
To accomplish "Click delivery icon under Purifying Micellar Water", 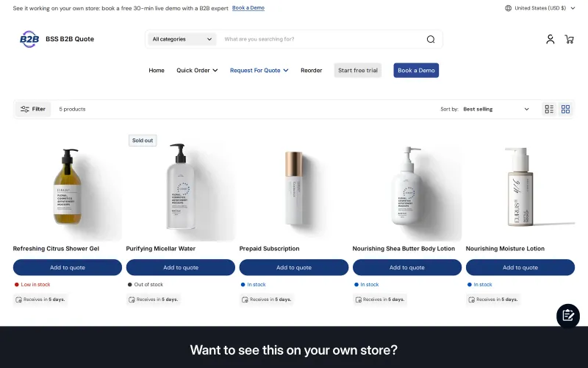I will point(132,300).
